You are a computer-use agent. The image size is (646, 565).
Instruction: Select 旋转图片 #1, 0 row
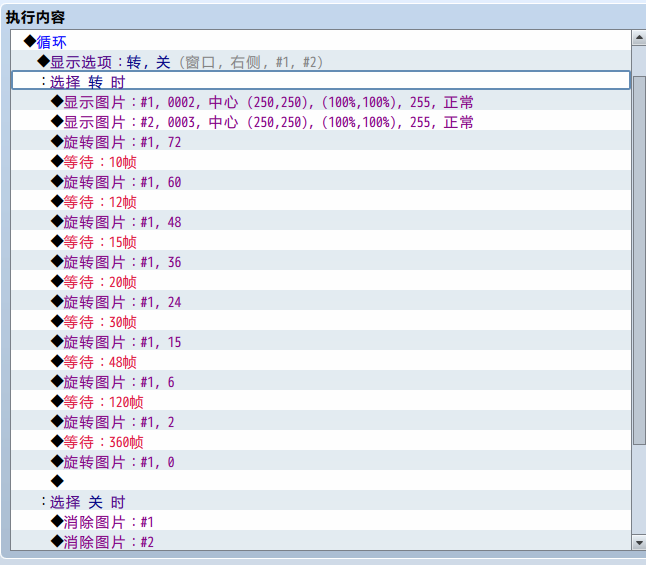321,461
